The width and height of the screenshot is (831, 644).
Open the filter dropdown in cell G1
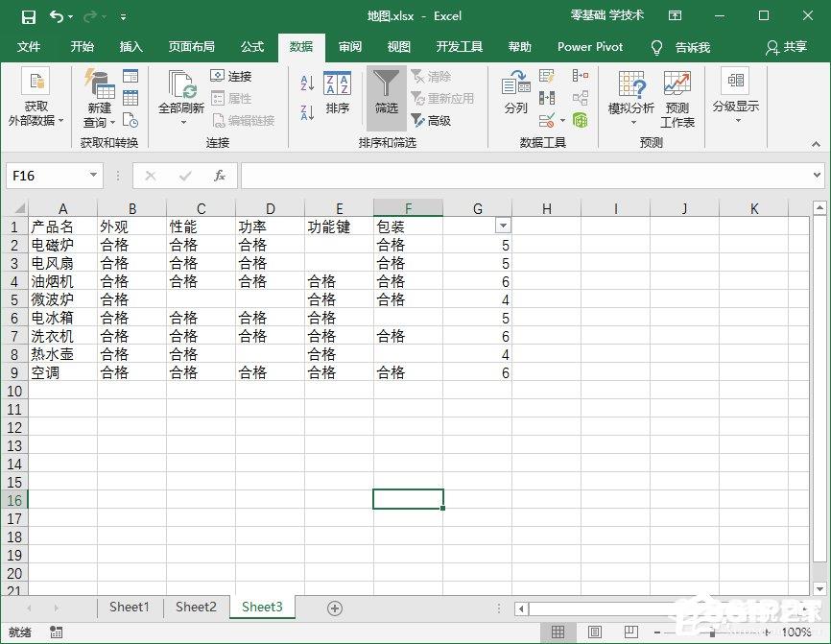(503, 226)
